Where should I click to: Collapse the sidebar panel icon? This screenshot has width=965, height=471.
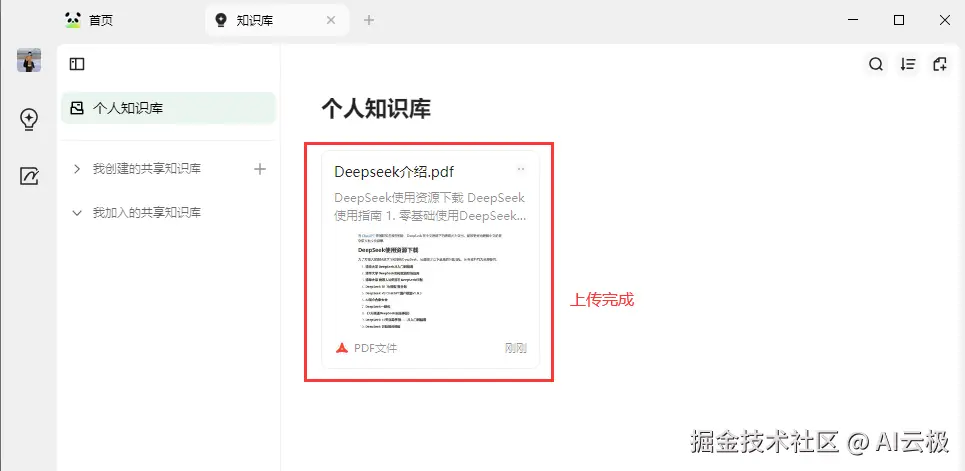click(x=77, y=64)
